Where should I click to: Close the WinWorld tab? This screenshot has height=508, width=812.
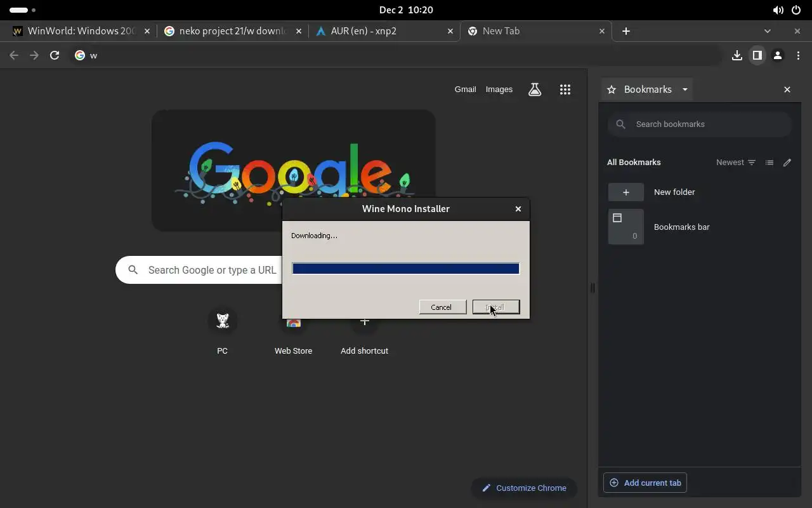click(147, 31)
